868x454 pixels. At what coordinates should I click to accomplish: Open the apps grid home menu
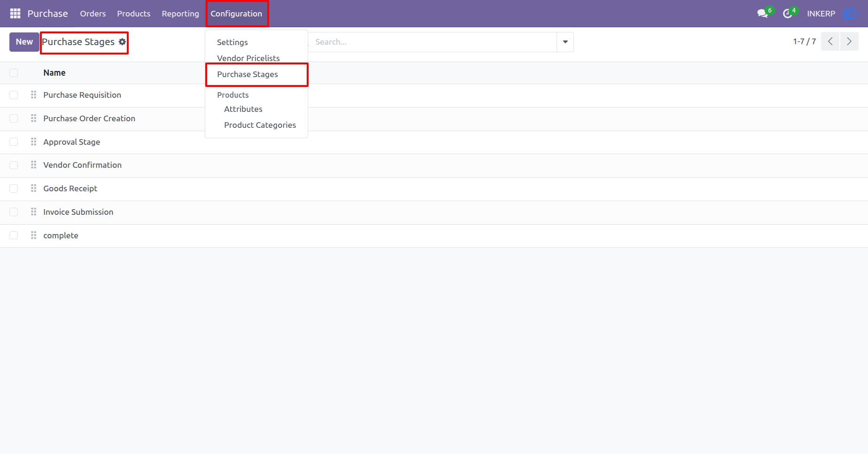coord(15,14)
